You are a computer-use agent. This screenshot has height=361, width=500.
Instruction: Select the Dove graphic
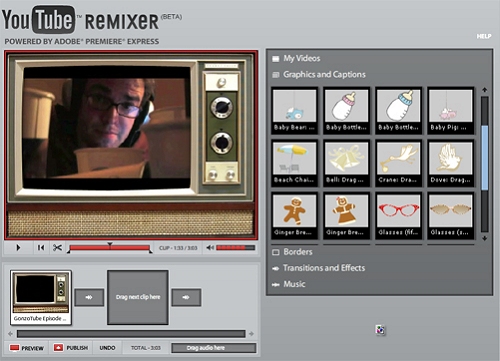(450, 163)
